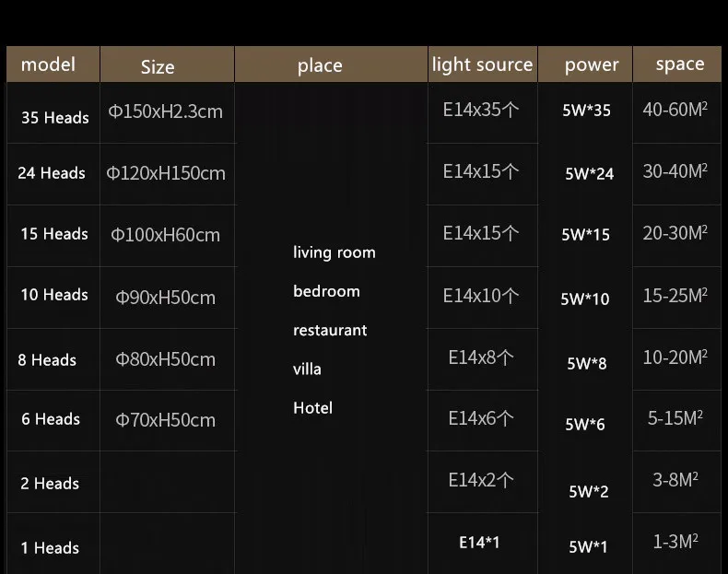Select the "space" column header
Viewport: 728px width, 574px height.
point(680,64)
